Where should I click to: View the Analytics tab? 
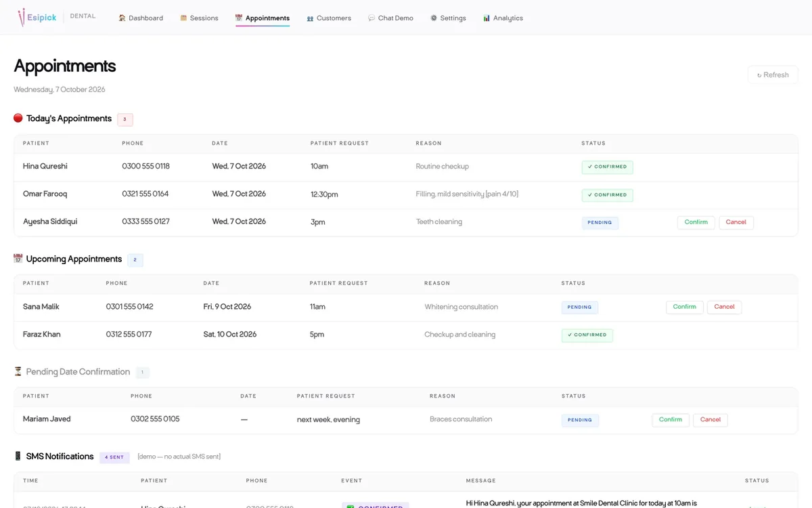(x=503, y=18)
